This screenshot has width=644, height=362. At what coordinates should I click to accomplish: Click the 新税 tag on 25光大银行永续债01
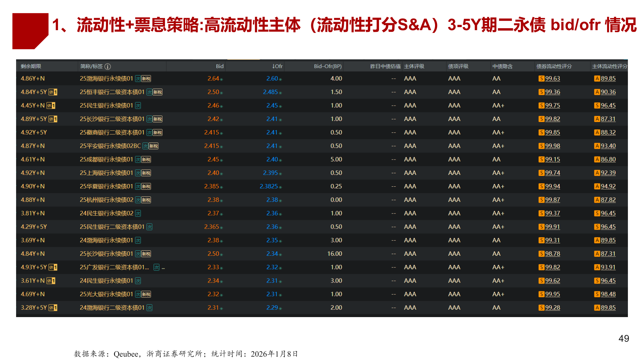(x=146, y=294)
